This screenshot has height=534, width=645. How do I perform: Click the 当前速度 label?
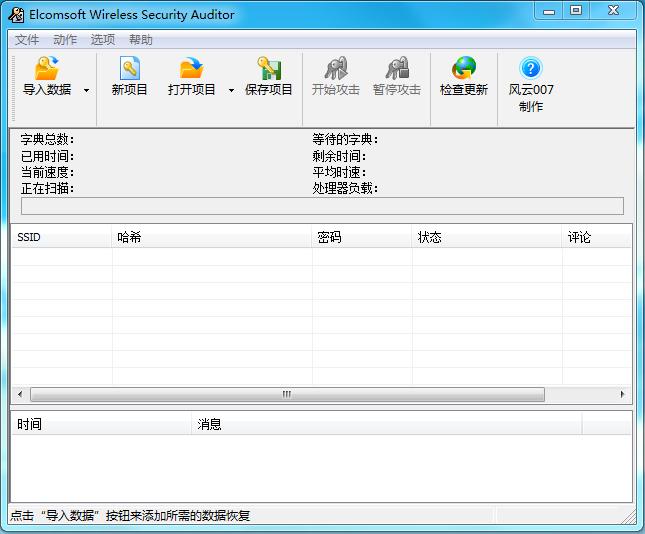pyautogui.click(x=48, y=172)
